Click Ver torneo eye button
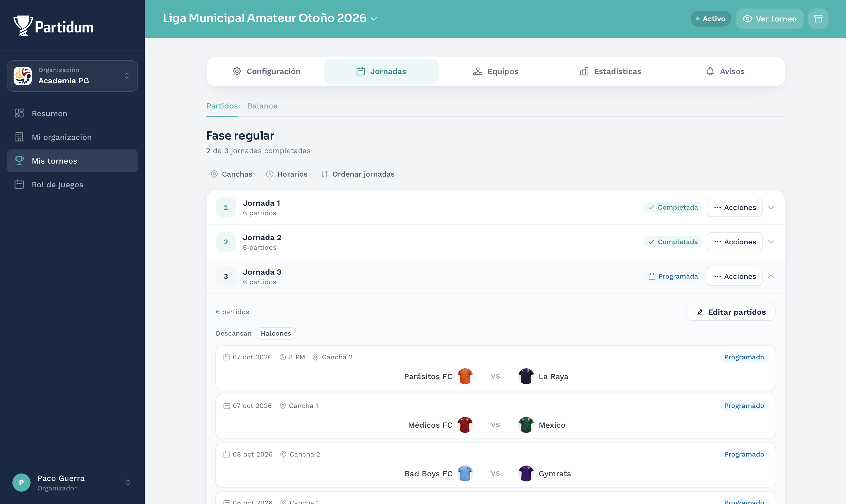The image size is (846, 504). (x=769, y=19)
